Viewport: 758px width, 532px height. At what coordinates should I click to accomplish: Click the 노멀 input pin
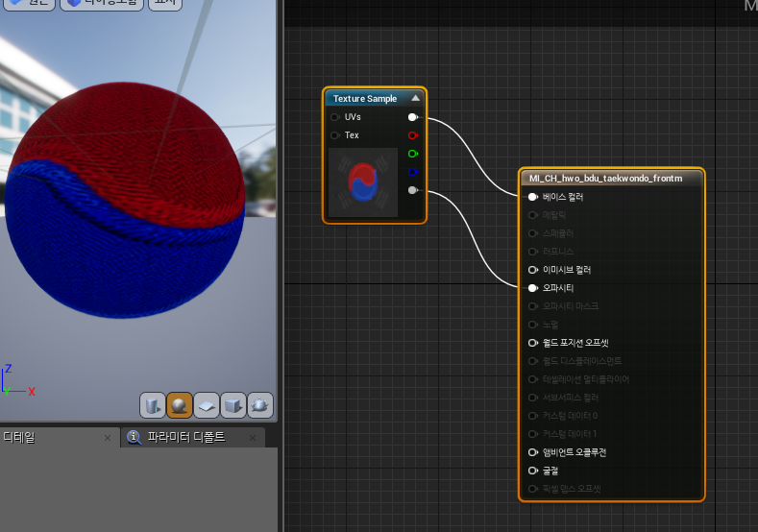coord(533,325)
